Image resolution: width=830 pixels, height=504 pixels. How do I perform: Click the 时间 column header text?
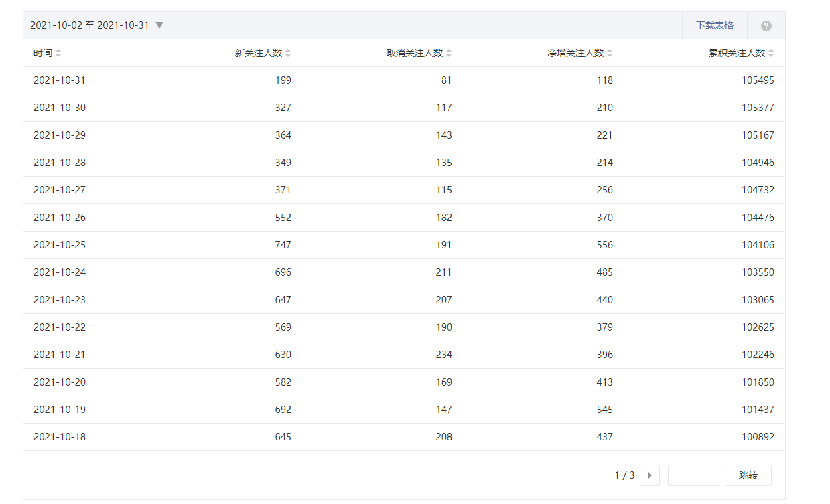pyautogui.click(x=42, y=54)
